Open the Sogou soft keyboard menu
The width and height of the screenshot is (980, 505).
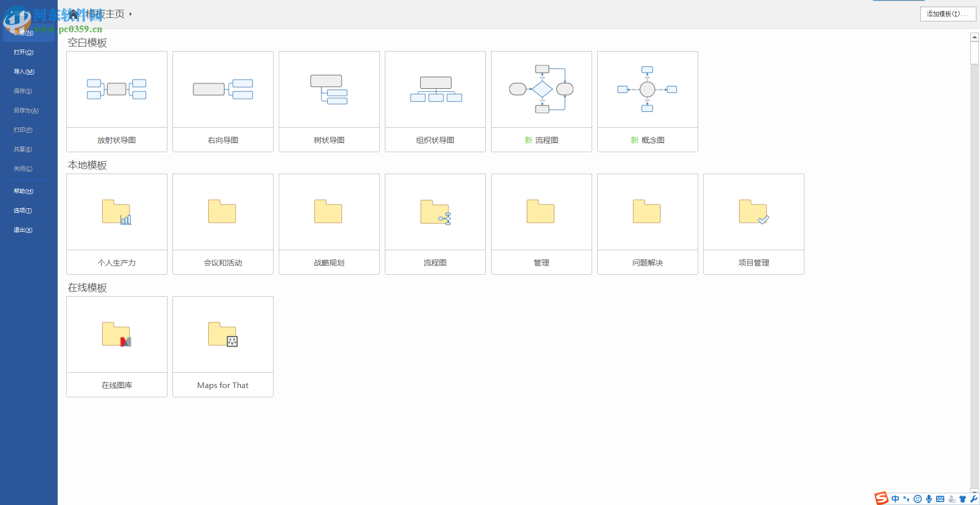coord(941,499)
